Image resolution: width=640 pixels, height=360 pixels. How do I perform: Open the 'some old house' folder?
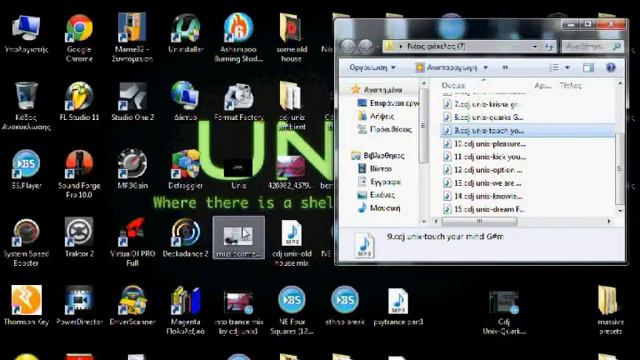(291, 38)
